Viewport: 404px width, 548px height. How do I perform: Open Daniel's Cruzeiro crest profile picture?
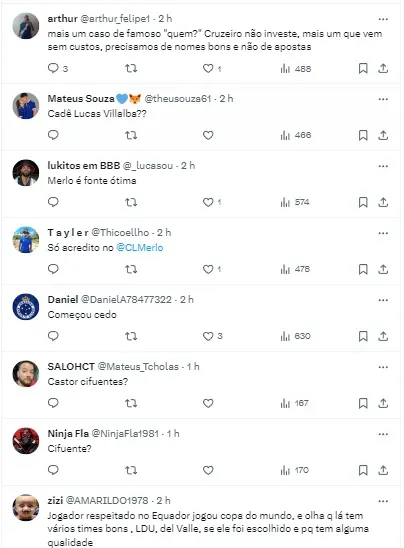point(26,307)
